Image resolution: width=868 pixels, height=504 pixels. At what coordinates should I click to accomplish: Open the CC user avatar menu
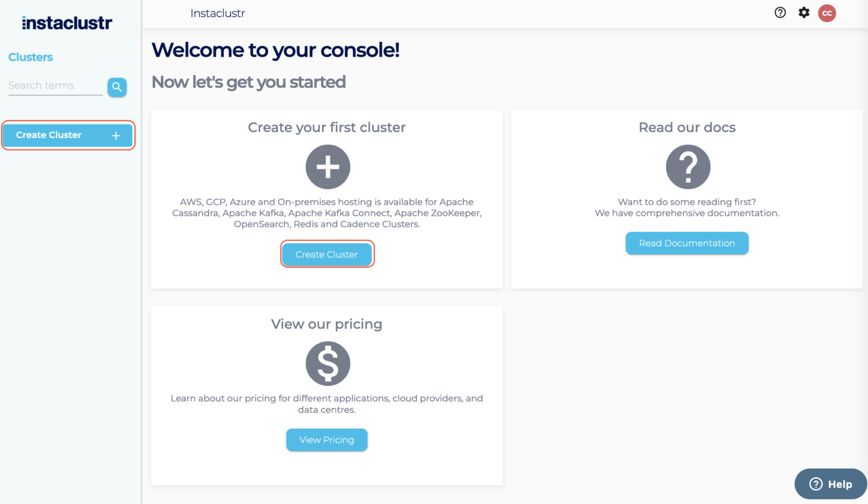827,13
